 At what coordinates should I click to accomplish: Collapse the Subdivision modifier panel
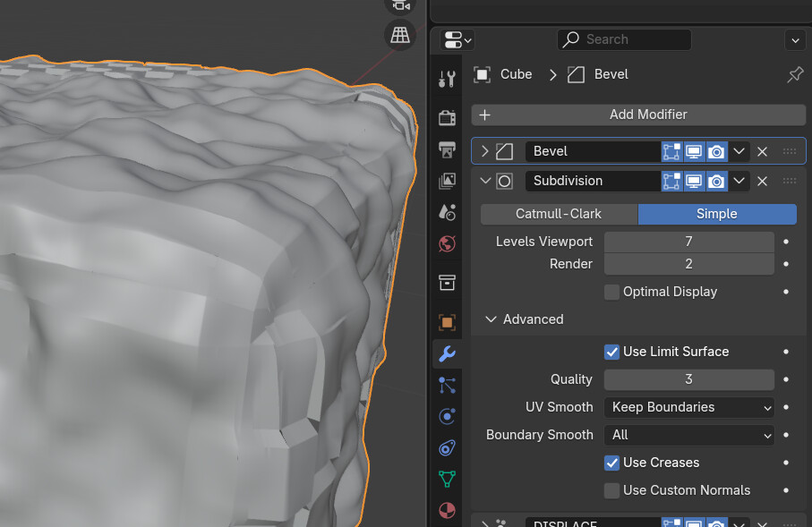pos(485,182)
